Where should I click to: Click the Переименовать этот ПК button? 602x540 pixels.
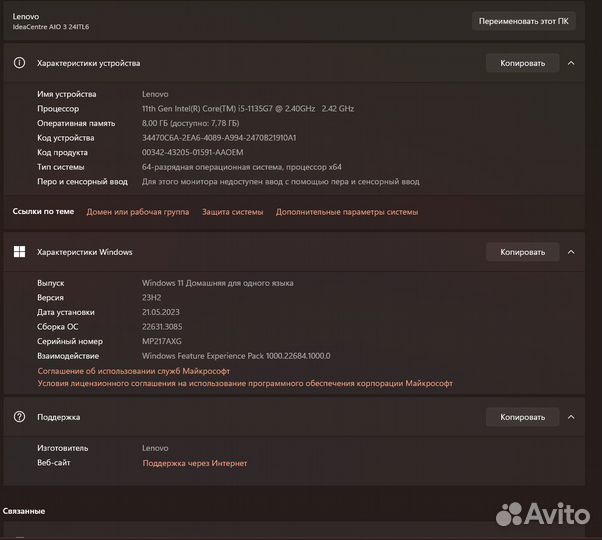click(x=523, y=21)
